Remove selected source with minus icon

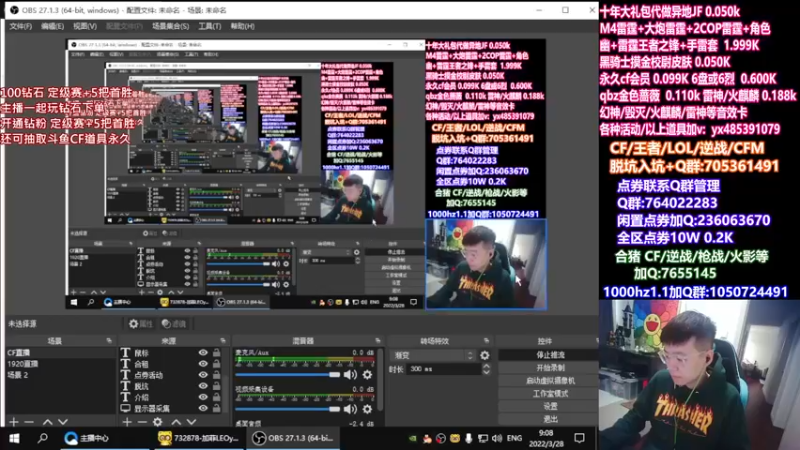coord(142,422)
